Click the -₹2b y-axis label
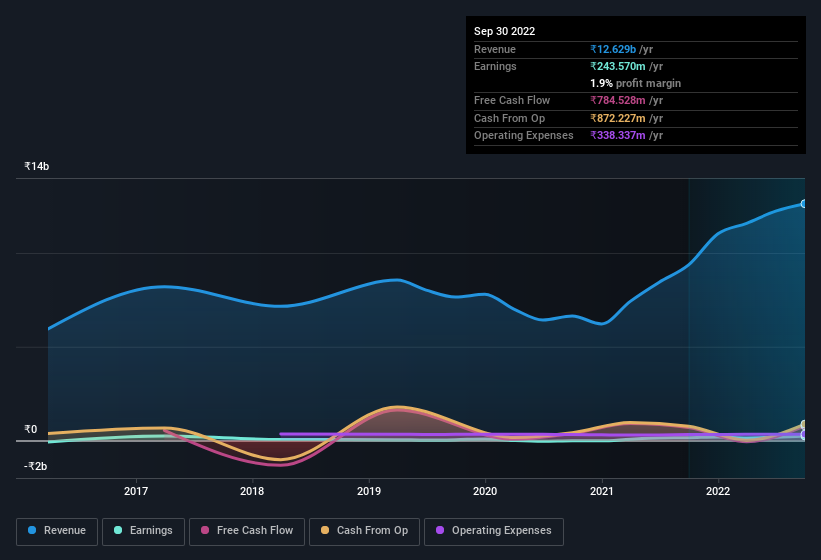Viewport: 821px width, 560px height. [36, 466]
